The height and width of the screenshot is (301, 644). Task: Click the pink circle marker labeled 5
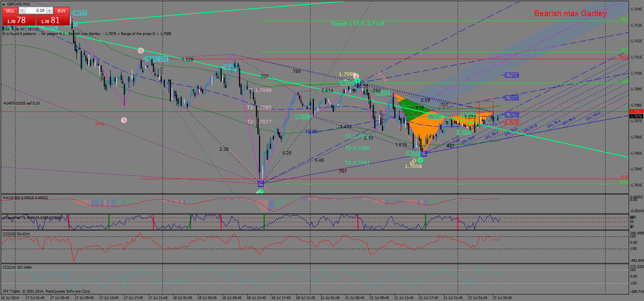pos(124,120)
